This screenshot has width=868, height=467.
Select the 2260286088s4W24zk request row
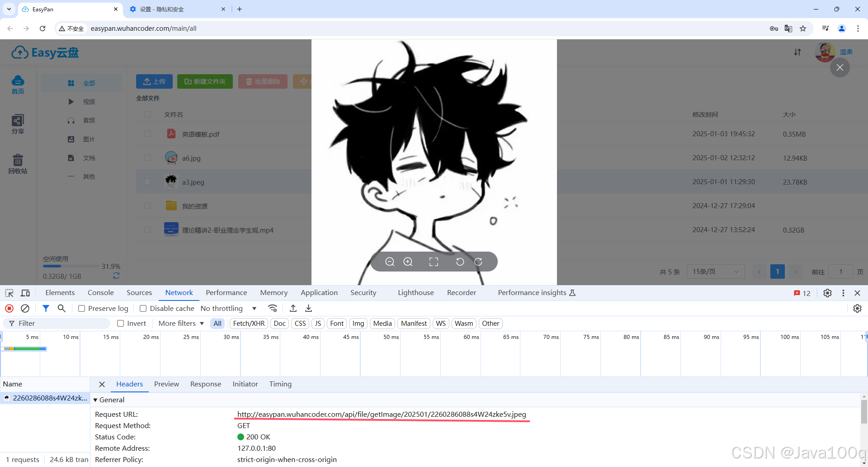[45, 398]
